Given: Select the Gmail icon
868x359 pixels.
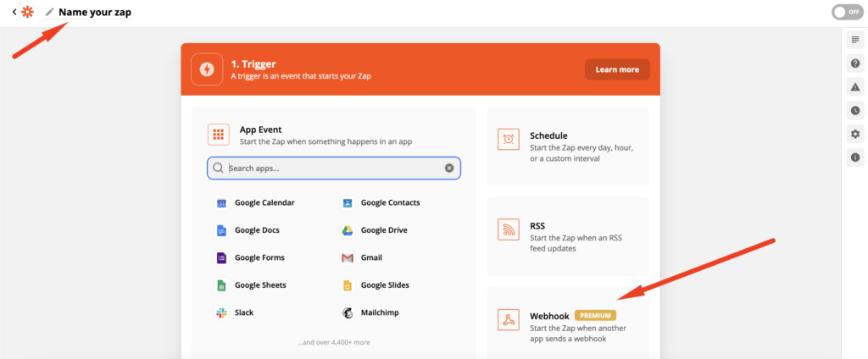Looking at the screenshot, I should (x=347, y=257).
